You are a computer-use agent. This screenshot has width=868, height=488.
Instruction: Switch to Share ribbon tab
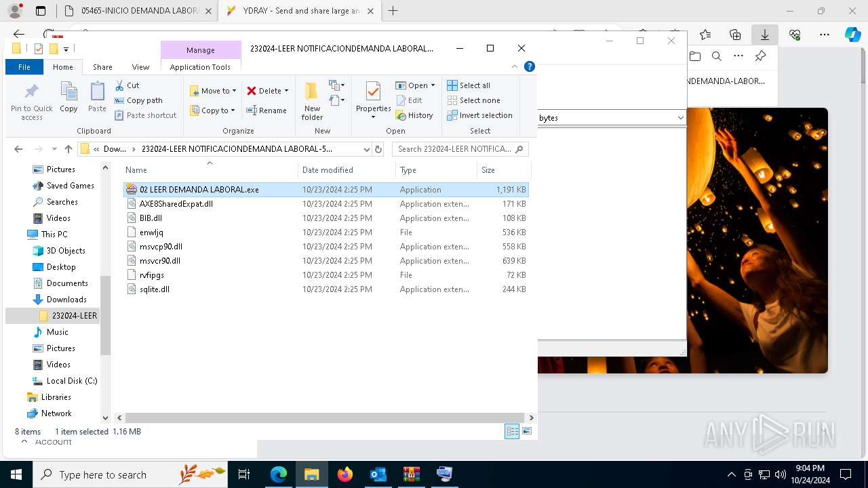(102, 67)
